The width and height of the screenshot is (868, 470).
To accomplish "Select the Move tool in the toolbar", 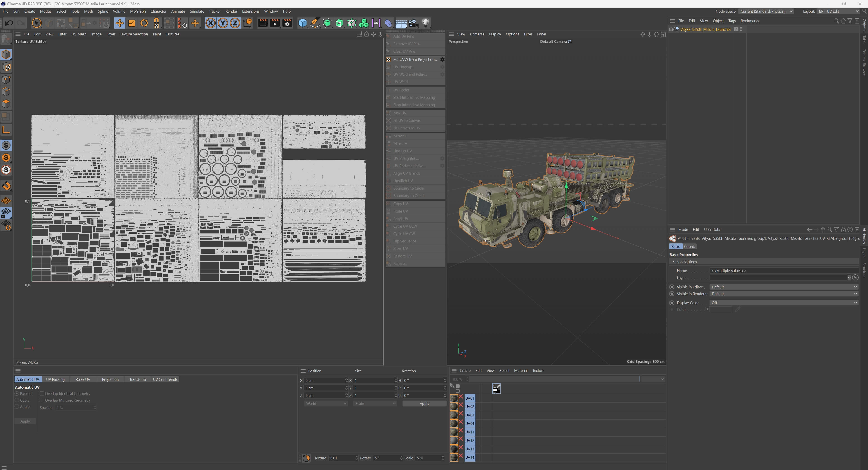I will (119, 23).
